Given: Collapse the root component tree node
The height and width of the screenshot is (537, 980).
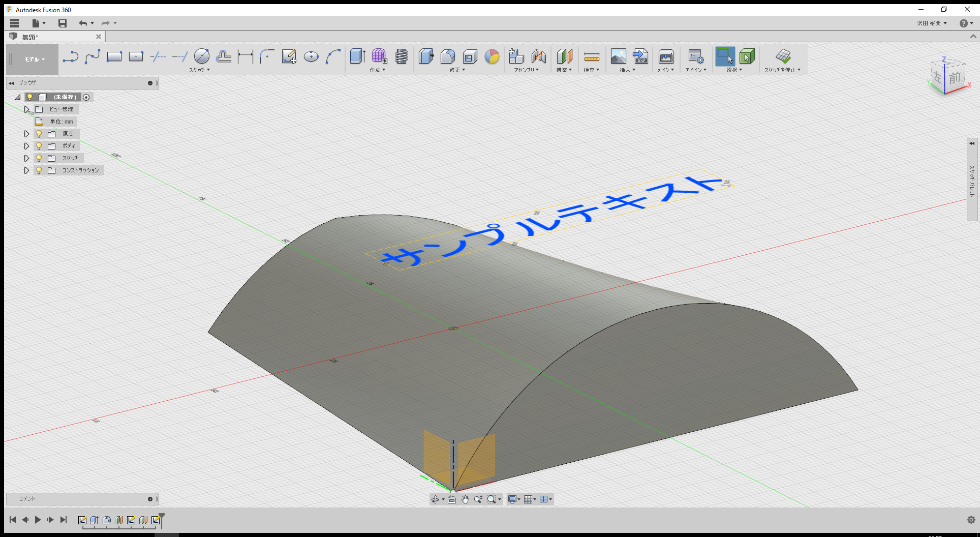Looking at the screenshot, I should click(x=18, y=97).
